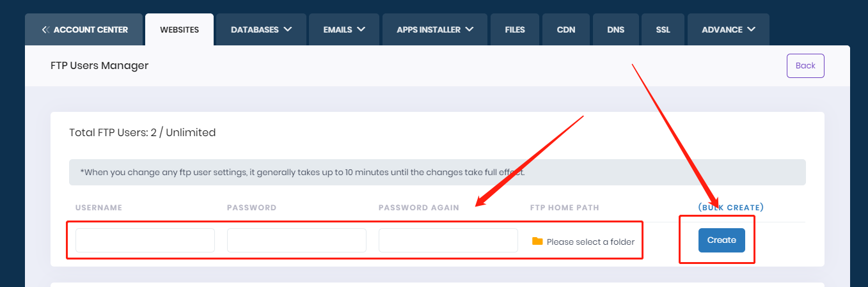Click into the Password field
The image size is (868, 287).
pyautogui.click(x=296, y=240)
